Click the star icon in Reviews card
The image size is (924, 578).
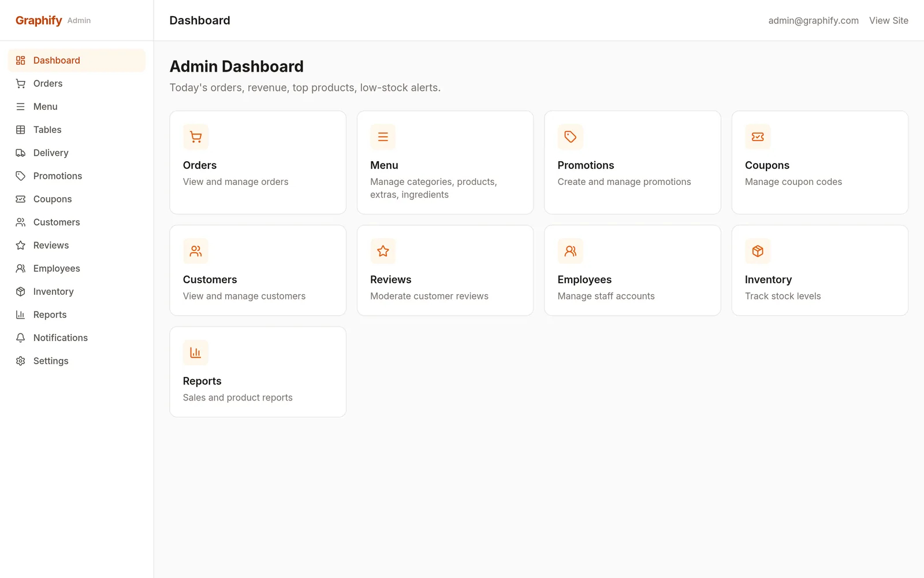tap(383, 251)
